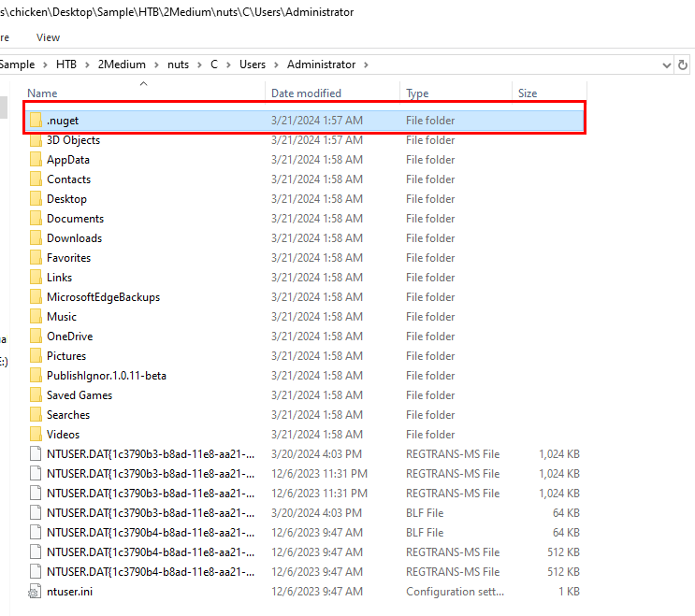Open the address bar history dropdown

667,64
